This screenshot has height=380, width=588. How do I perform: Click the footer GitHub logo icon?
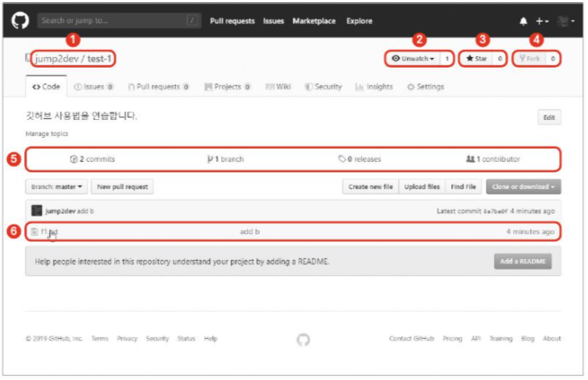click(303, 340)
